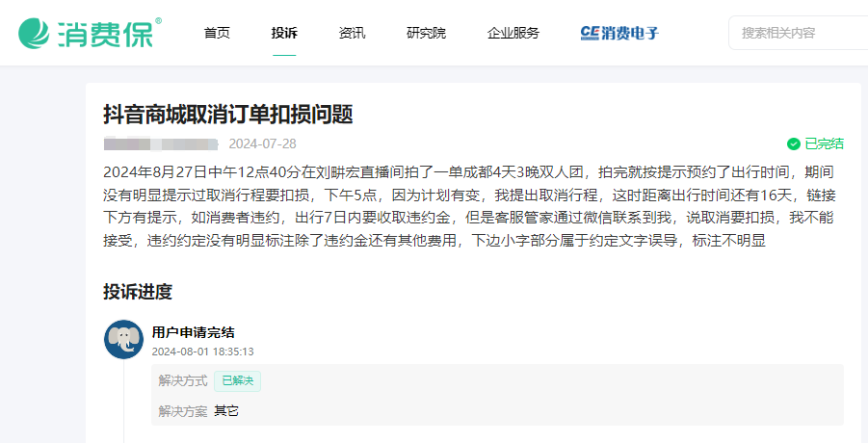Open the 研究院 menu item
Screen dimensions: 868x443
tap(426, 33)
